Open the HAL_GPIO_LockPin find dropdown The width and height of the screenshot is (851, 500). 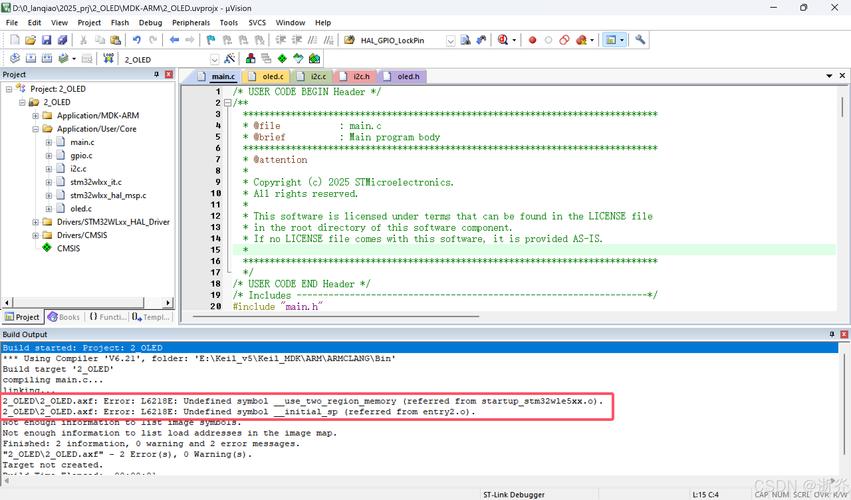pos(450,40)
